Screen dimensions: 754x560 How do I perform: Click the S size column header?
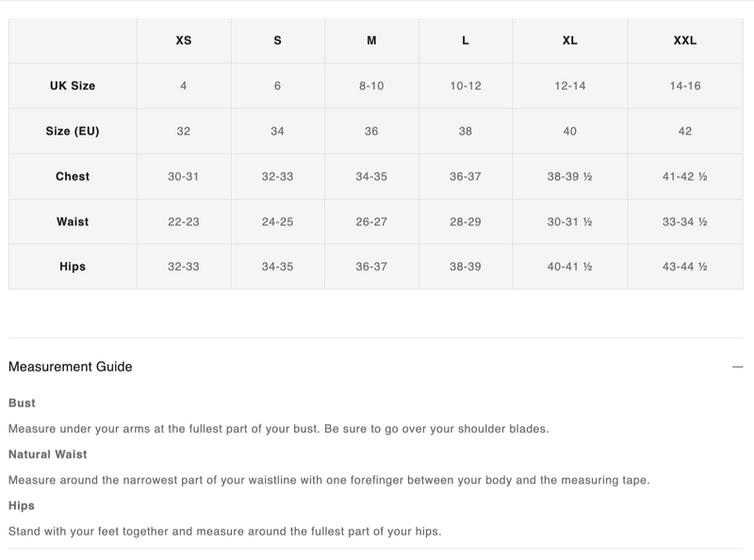(277, 41)
